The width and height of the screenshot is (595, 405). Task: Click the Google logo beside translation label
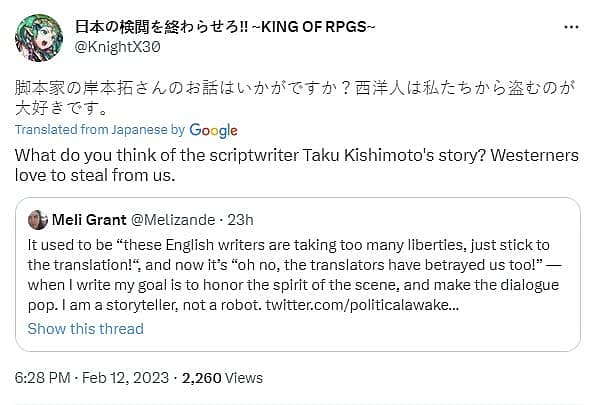213,131
